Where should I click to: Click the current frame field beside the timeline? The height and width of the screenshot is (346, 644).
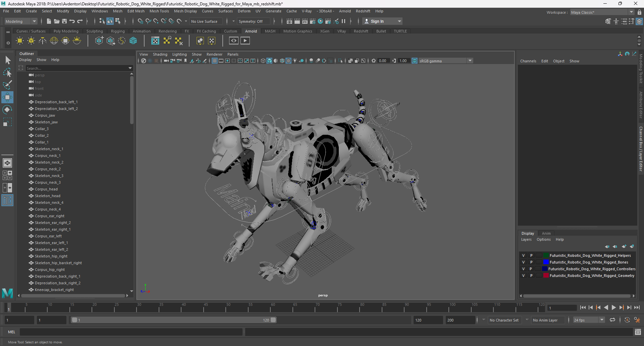tap(562, 308)
